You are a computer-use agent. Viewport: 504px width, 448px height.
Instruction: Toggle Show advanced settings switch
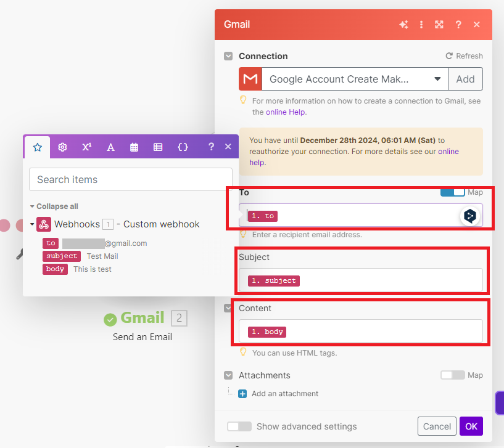(239, 426)
